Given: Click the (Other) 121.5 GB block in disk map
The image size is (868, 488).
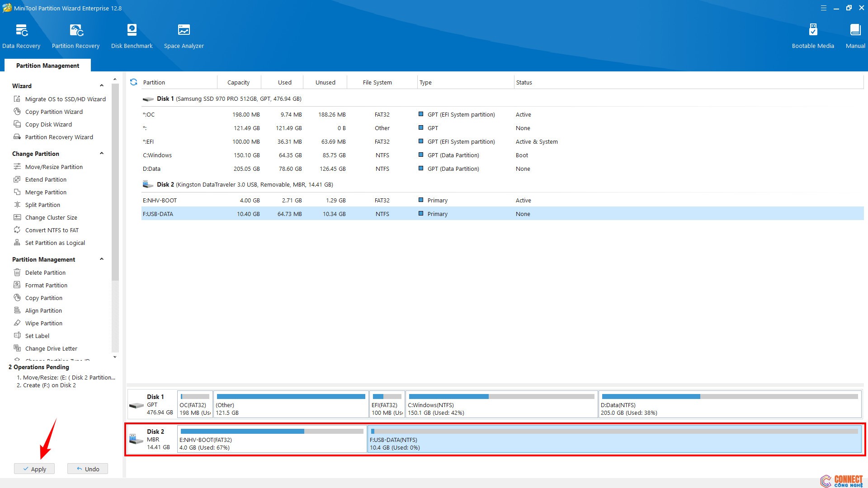Looking at the screenshot, I should [291, 404].
